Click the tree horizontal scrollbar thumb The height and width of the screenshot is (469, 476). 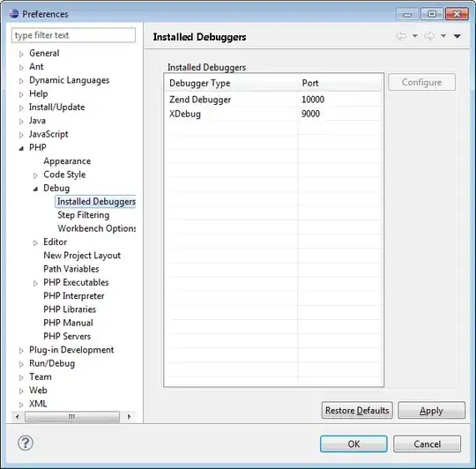coord(72,416)
